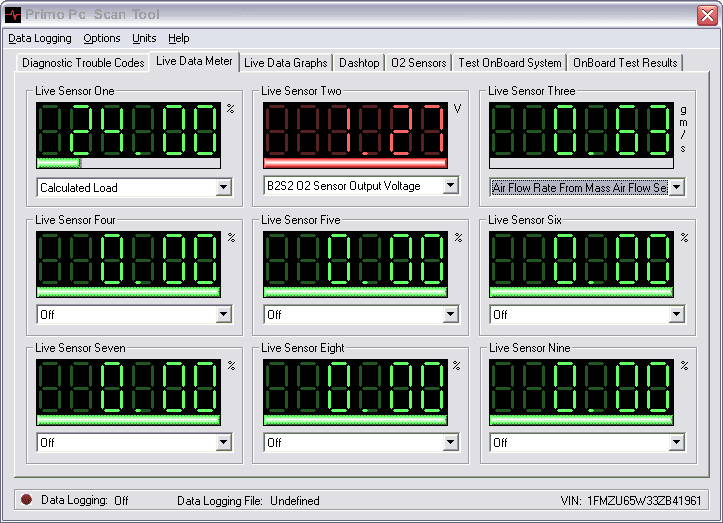This screenshot has height=523, width=723.
Task: Click the Live Sensor One 24.00 display
Action: tap(128, 130)
